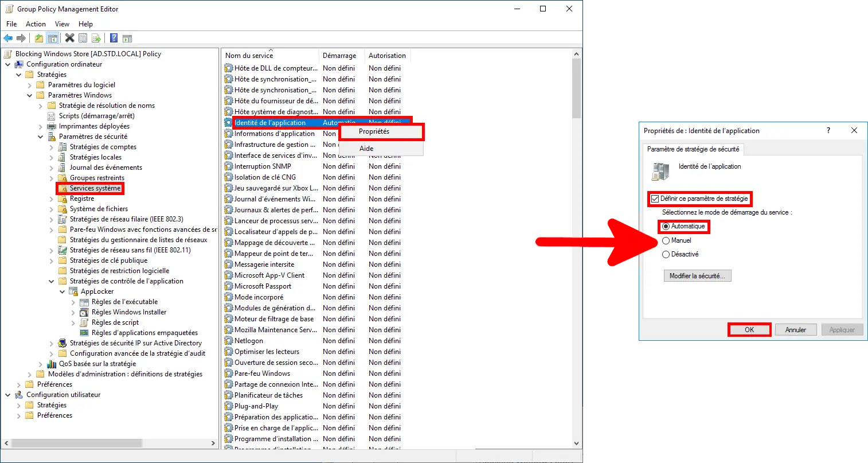
Task: Select the Up one level folder icon
Action: (38, 38)
